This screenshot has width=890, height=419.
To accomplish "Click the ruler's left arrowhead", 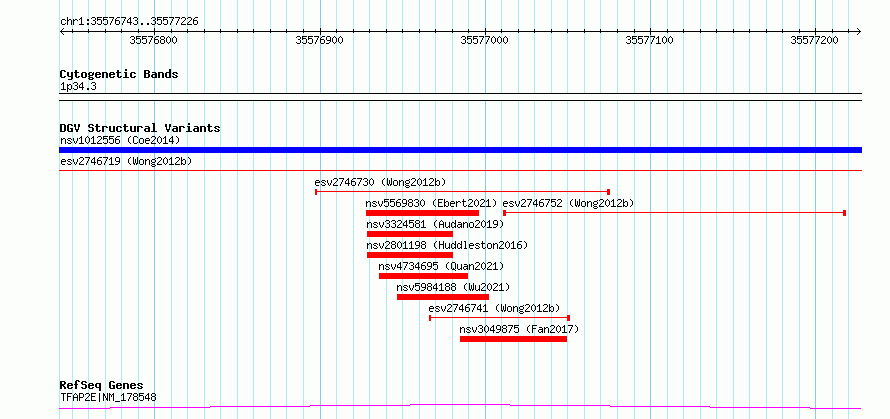I will coord(62,31).
